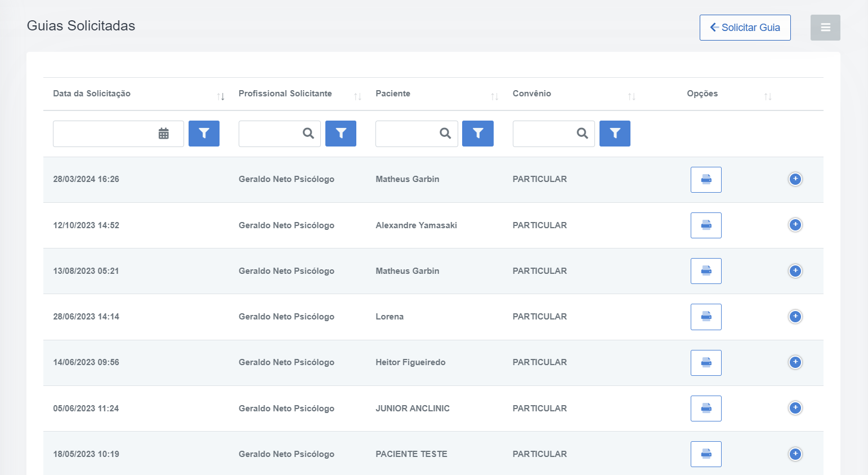Image resolution: width=868 pixels, height=475 pixels.
Task: Click patient name Heitor Figueiredo
Action: (410, 362)
